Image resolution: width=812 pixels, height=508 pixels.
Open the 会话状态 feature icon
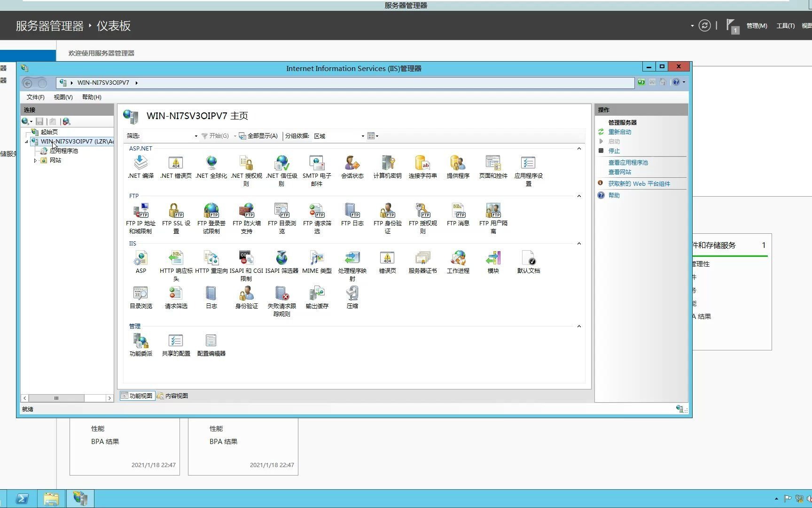tap(352, 167)
